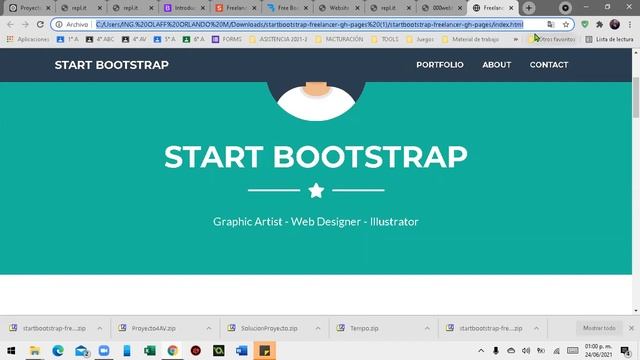Click the START BOOTSTRAP navbar brand
Viewport: 640px width, 360px height.
111,65
